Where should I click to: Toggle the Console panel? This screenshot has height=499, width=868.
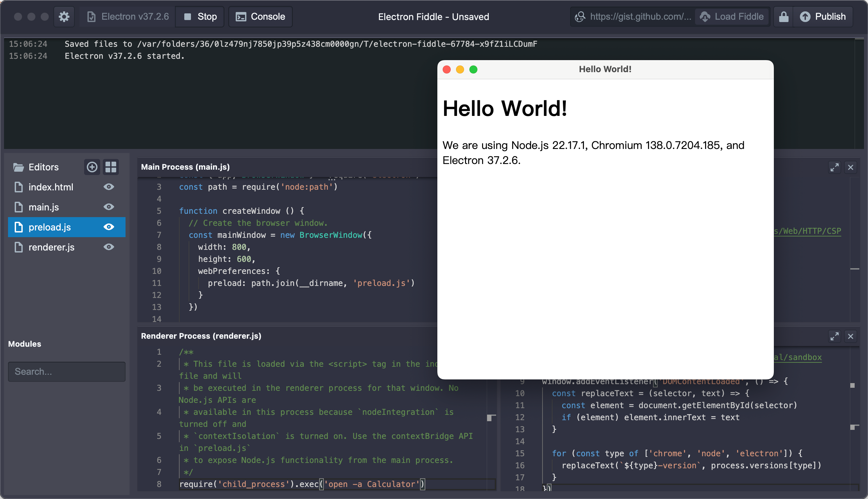260,16
